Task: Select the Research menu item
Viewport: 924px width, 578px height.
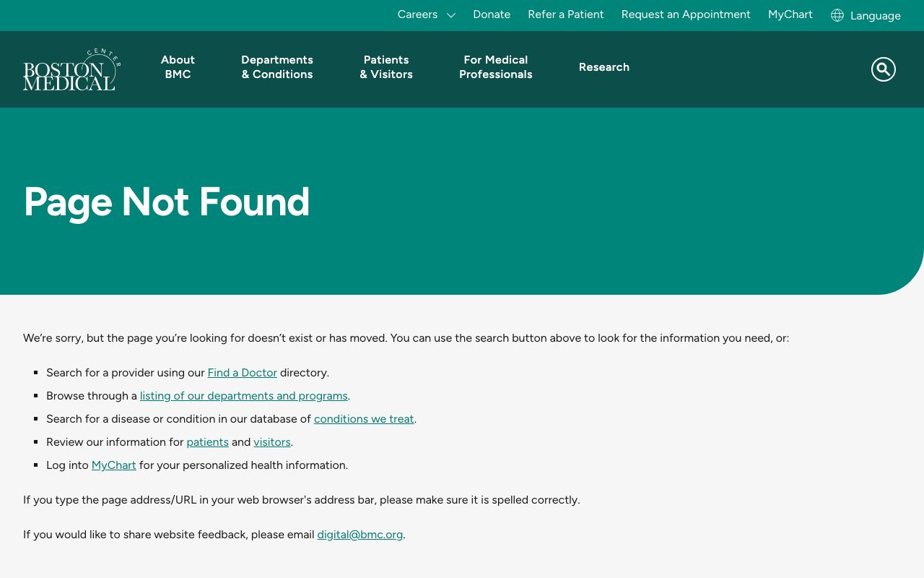Action: tap(603, 67)
